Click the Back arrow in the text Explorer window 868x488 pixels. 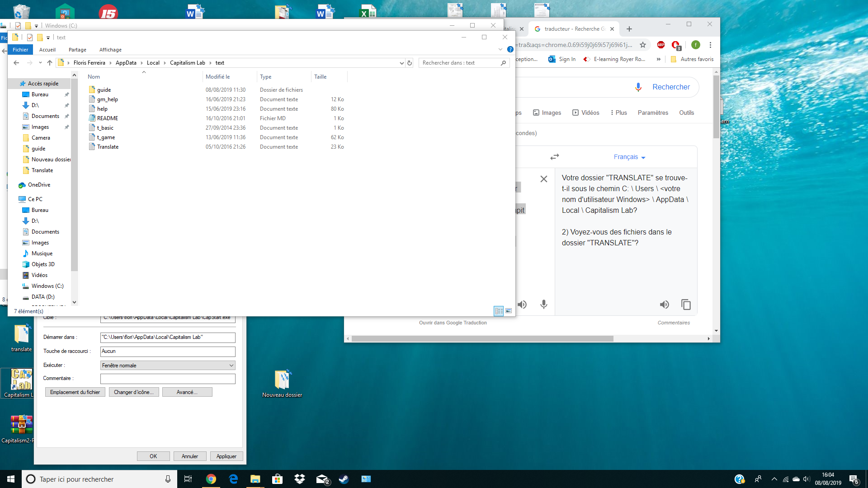click(16, 63)
